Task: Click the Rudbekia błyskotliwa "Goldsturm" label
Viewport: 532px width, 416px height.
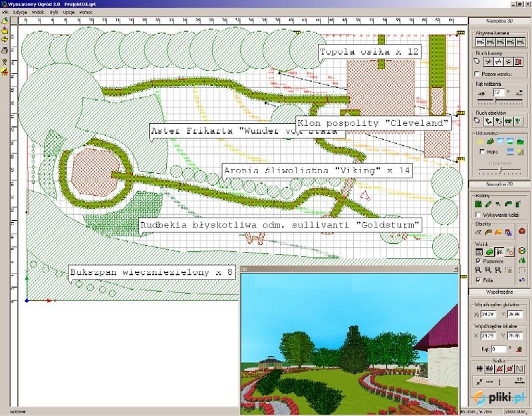Action: pyautogui.click(x=280, y=225)
